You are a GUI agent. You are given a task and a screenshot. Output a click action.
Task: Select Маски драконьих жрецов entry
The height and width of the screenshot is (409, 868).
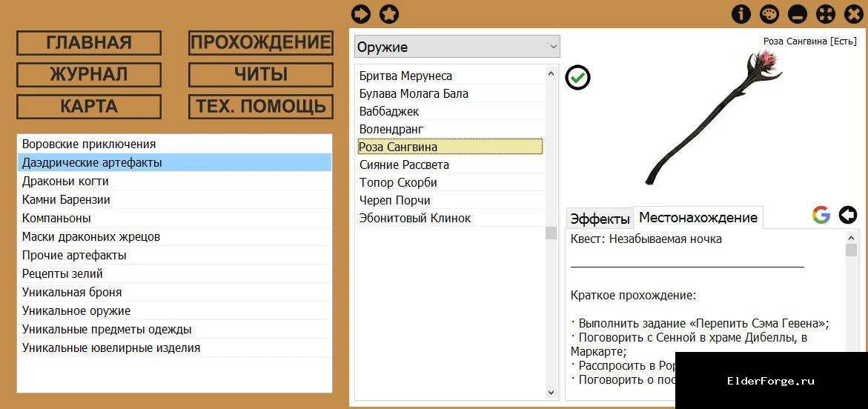click(x=174, y=237)
